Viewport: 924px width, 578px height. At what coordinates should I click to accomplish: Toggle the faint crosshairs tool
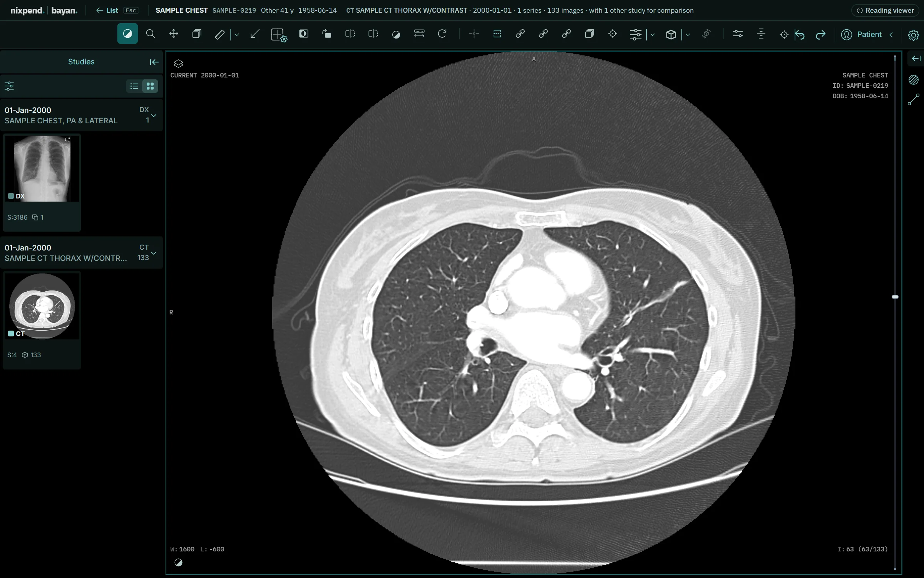[474, 34]
